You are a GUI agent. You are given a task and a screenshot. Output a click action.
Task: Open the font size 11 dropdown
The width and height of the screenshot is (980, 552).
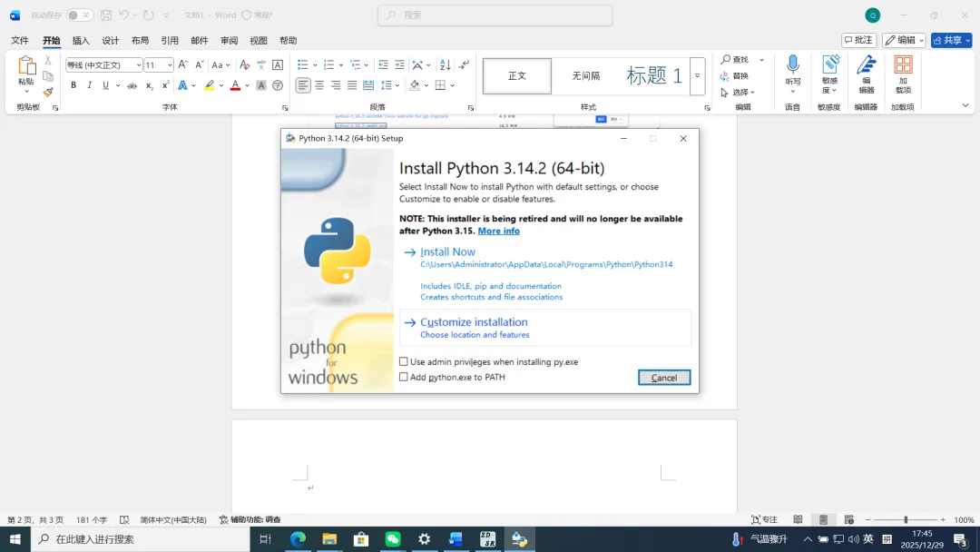(x=170, y=65)
